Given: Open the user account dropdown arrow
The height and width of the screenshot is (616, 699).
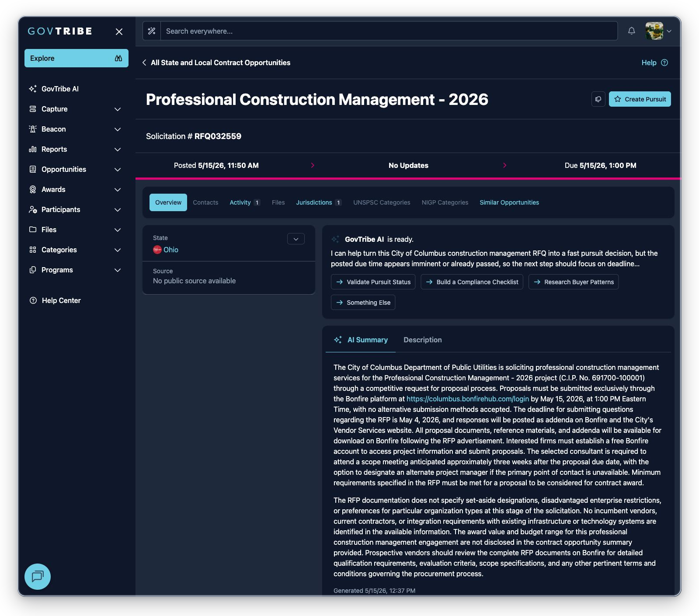Looking at the screenshot, I should click(669, 31).
